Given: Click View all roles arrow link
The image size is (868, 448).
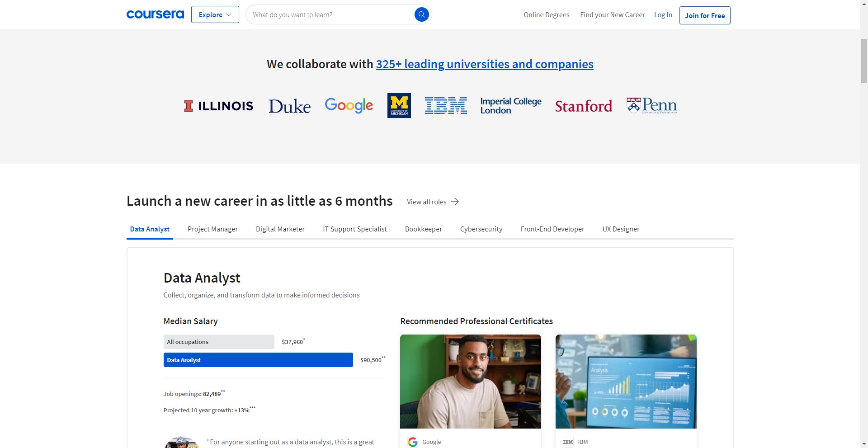Looking at the screenshot, I should click(433, 202).
